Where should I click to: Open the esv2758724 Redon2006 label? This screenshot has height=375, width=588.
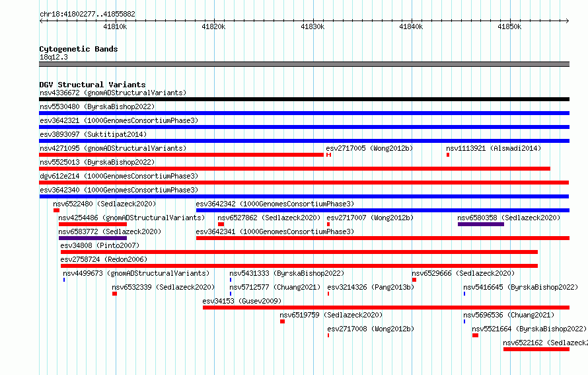pyautogui.click(x=104, y=259)
